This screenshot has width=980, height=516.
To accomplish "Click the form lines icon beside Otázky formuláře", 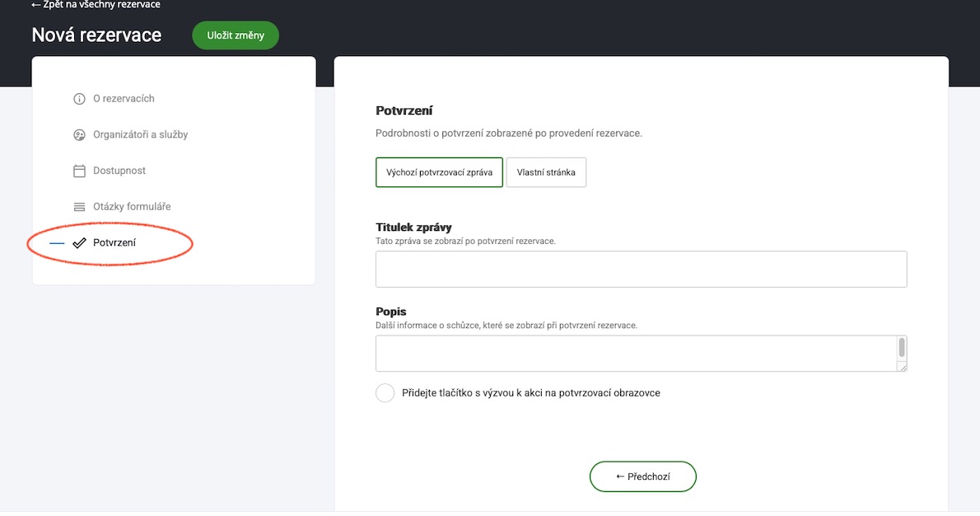I will [79, 207].
